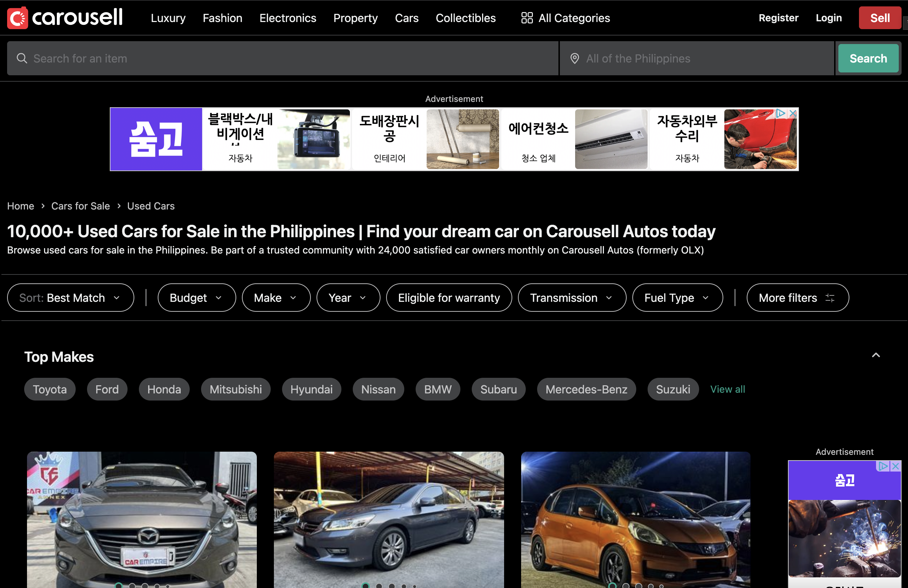Collapse the Top Makes section
Viewport: 908px width, 588px height.
876,355
